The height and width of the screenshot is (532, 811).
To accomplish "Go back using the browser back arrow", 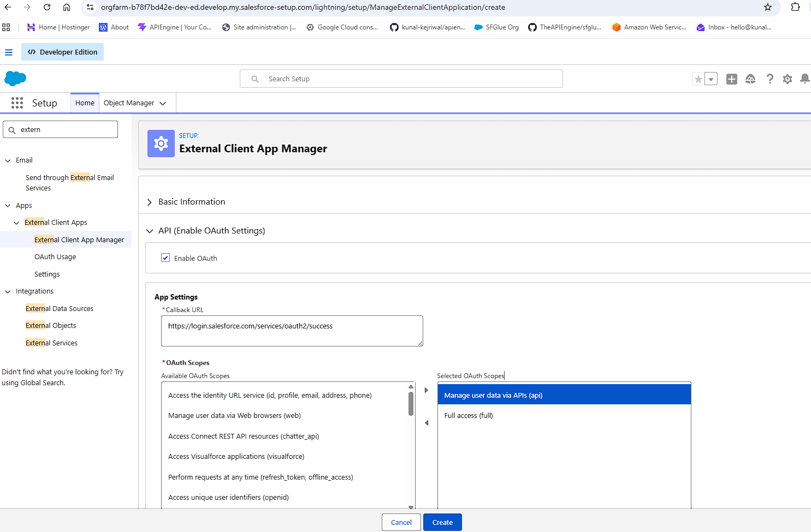I will tap(8, 7).
